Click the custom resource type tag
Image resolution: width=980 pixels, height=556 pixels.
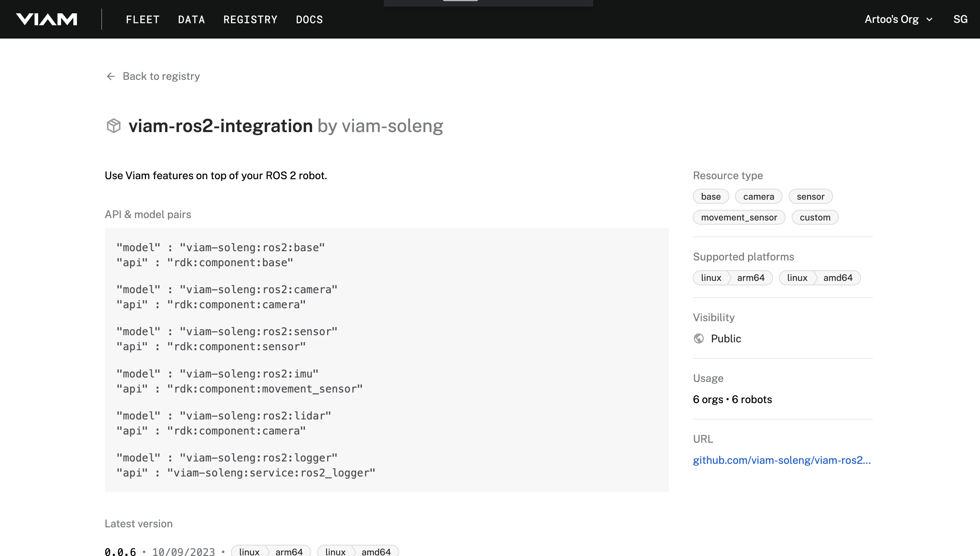coord(815,217)
